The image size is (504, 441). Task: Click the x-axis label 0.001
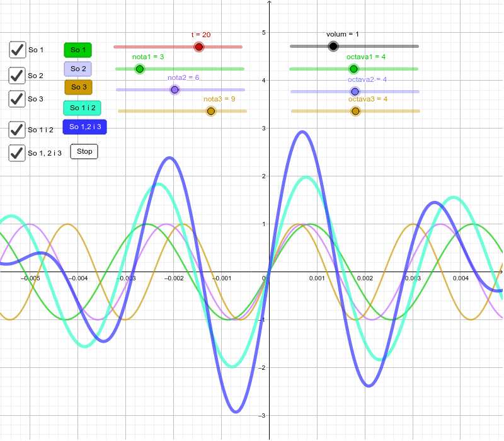pos(317,278)
